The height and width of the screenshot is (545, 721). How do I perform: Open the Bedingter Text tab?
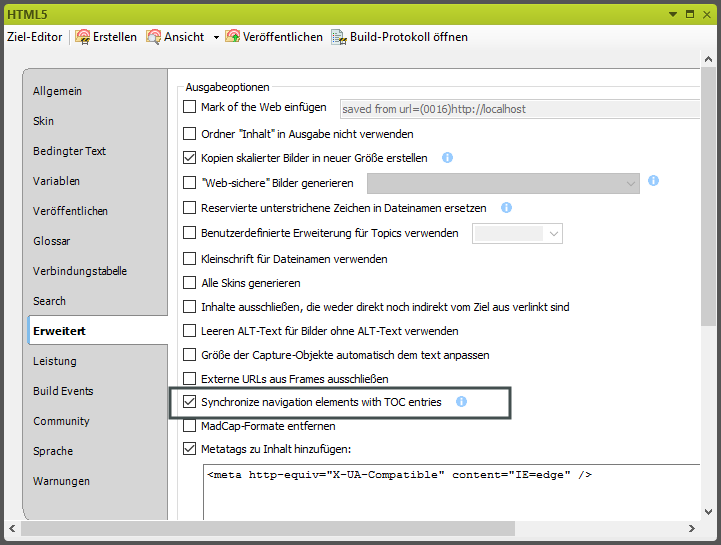69,151
